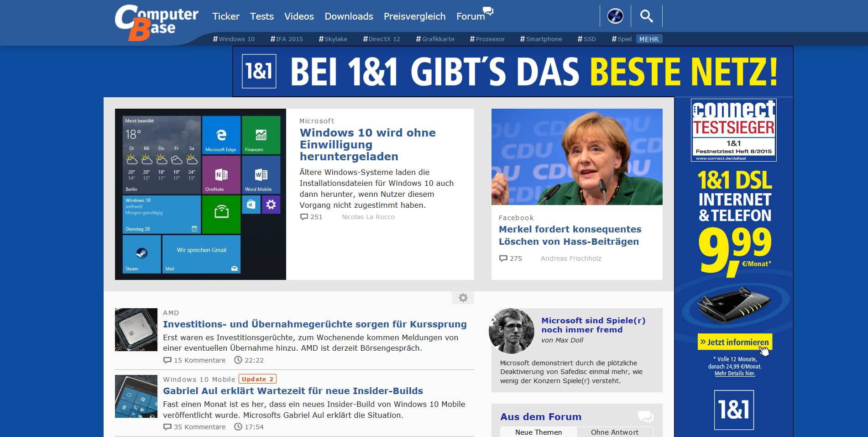868x437 pixels.
Task: Click the Merkel CDU photo thumbnail
Action: 577,157
